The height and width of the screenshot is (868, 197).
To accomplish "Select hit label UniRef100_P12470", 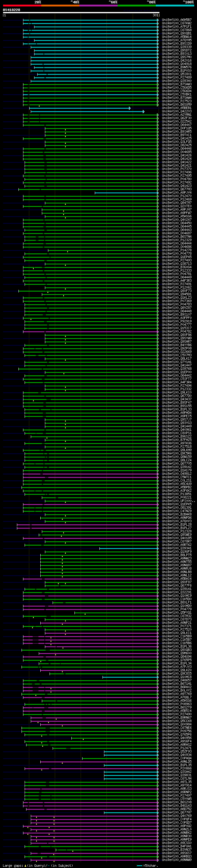I will (177, 196).
